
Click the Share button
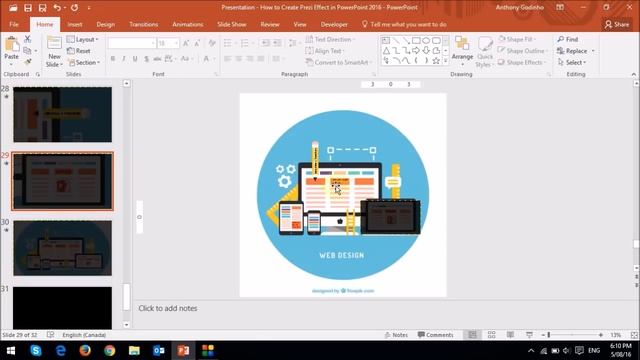click(617, 24)
